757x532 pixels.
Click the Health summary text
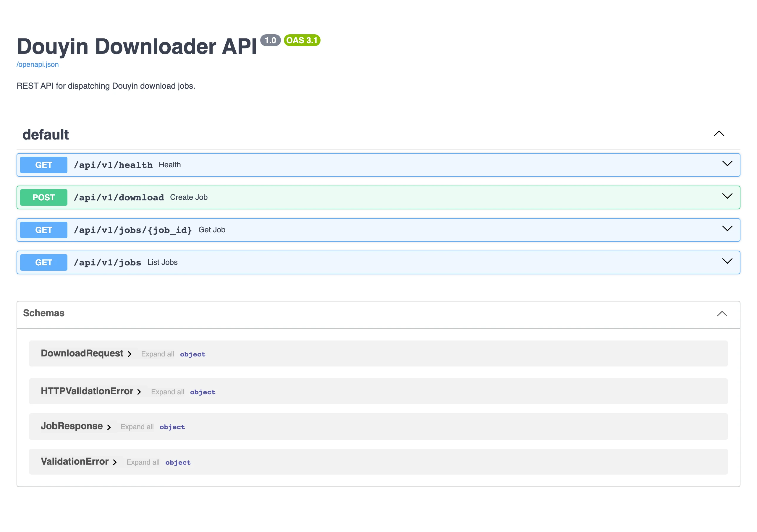[170, 165]
